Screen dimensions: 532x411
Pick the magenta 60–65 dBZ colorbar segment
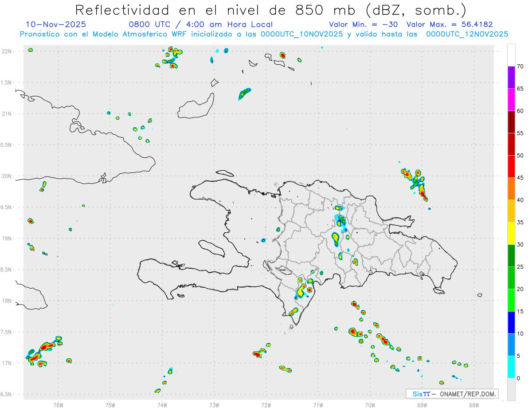pos(511,100)
